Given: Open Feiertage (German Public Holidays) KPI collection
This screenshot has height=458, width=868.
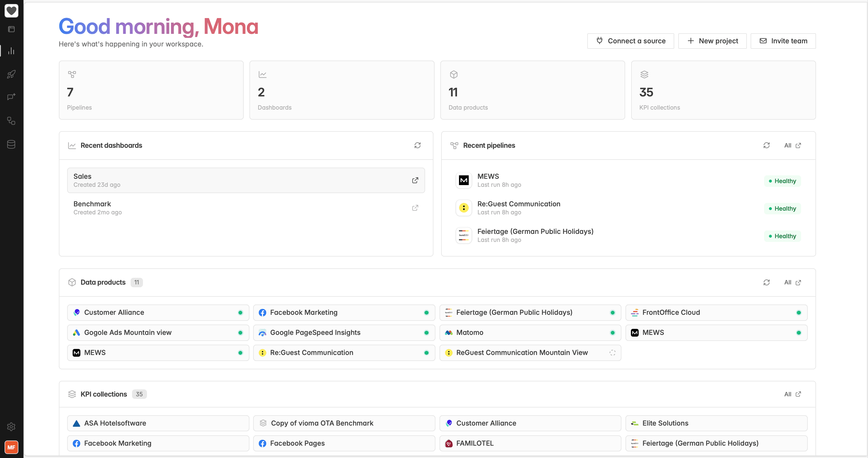Looking at the screenshot, I should (x=716, y=444).
